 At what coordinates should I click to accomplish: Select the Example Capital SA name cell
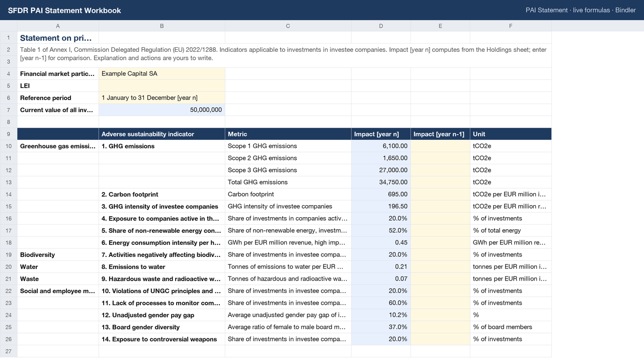point(162,73)
